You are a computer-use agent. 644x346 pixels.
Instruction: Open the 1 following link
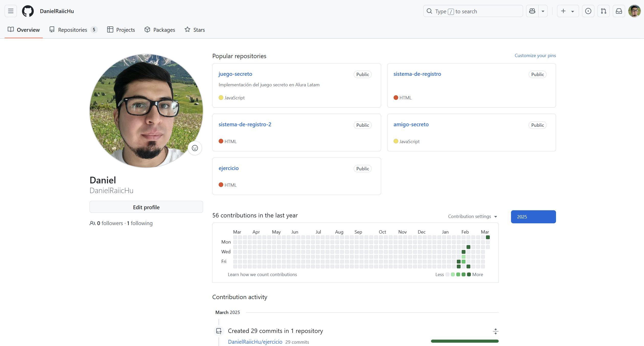(x=140, y=223)
